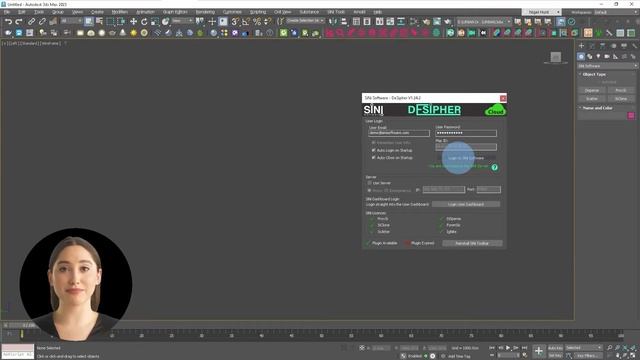The height and width of the screenshot is (360, 640).
Task: Activate the Select and Rotate tool
Action: [x=144, y=21]
